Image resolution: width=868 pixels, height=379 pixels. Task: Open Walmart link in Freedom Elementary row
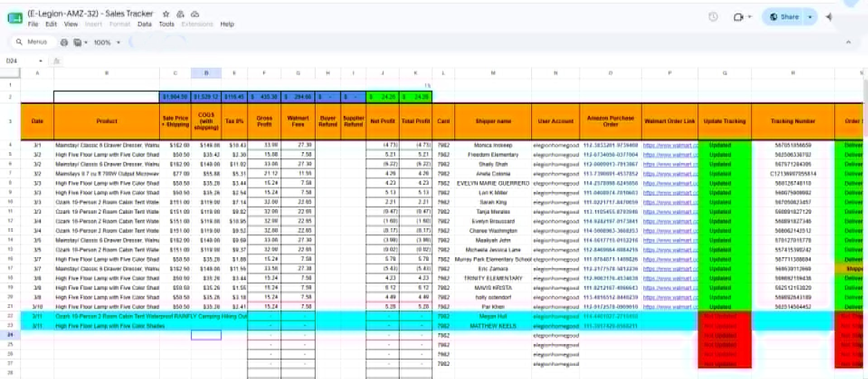point(670,155)
